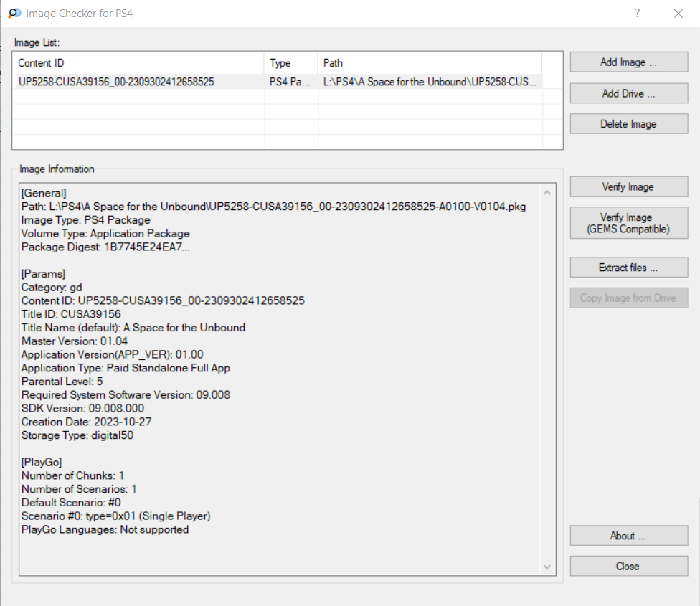Click 'Storage Type: digital50' line
Screen dimensions: 700x606
pyautogui.click(x=77, y=435)
